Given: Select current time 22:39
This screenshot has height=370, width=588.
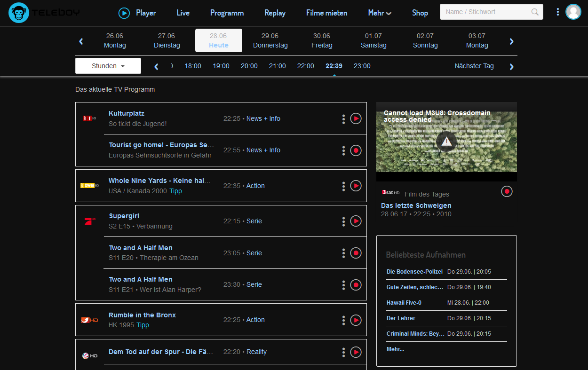Looking at the screenshot, I should (334, 66).
